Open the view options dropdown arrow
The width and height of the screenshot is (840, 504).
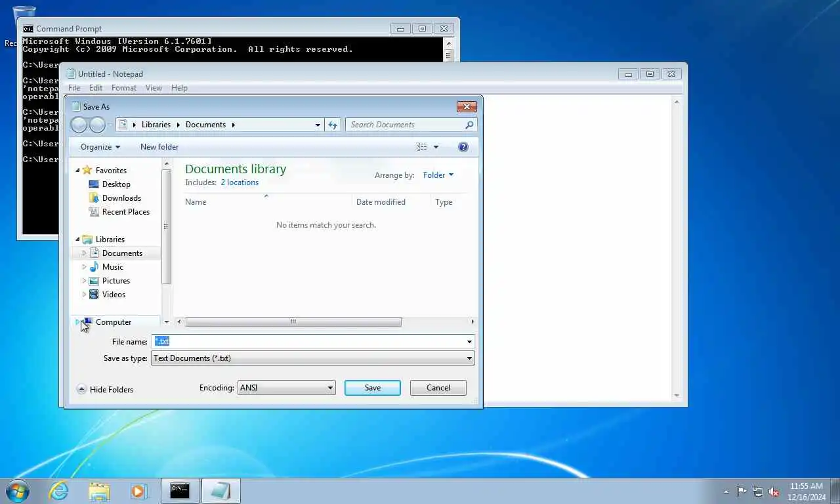(436, 147)
